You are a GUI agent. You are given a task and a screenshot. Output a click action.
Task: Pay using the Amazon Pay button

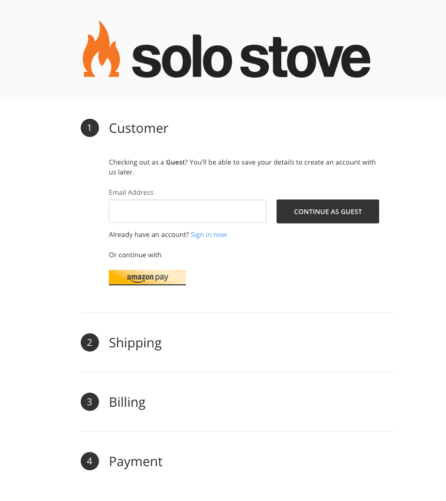[147, 277]
